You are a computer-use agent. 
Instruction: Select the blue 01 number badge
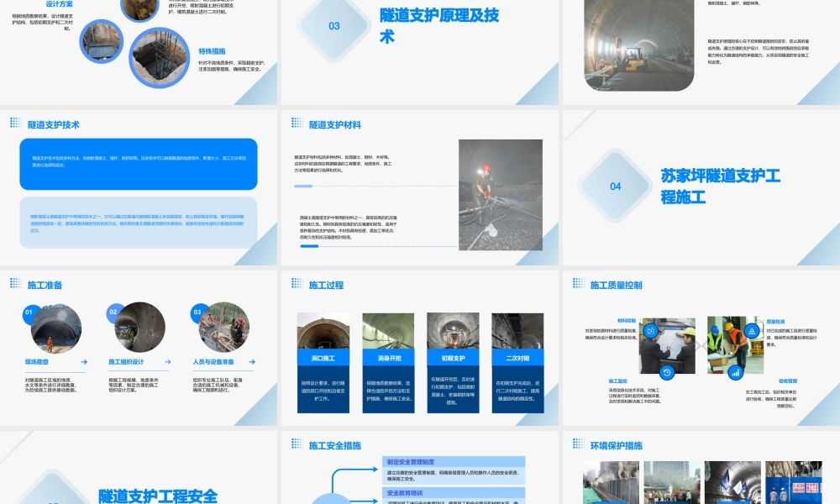(29, 312)
